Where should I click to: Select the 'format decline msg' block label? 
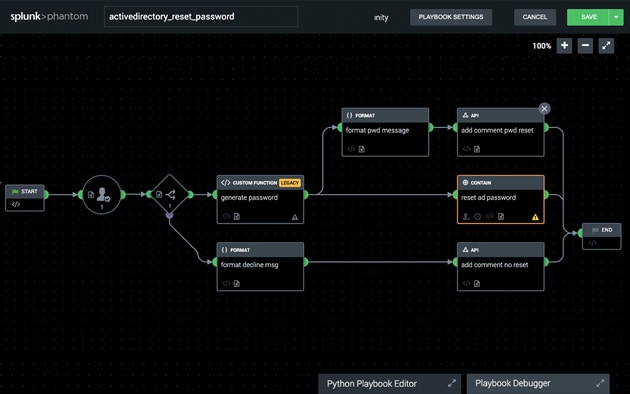(x=249, y=265)
